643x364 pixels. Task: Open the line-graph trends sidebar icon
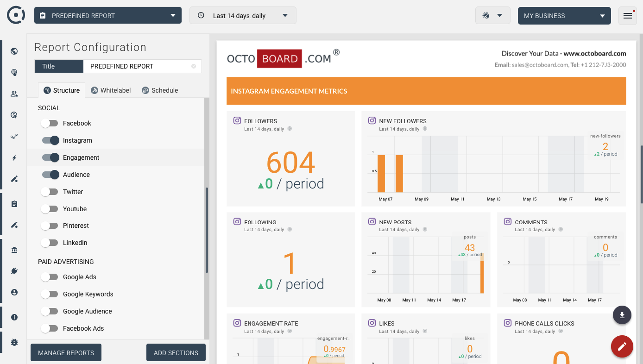click(14, 137)
